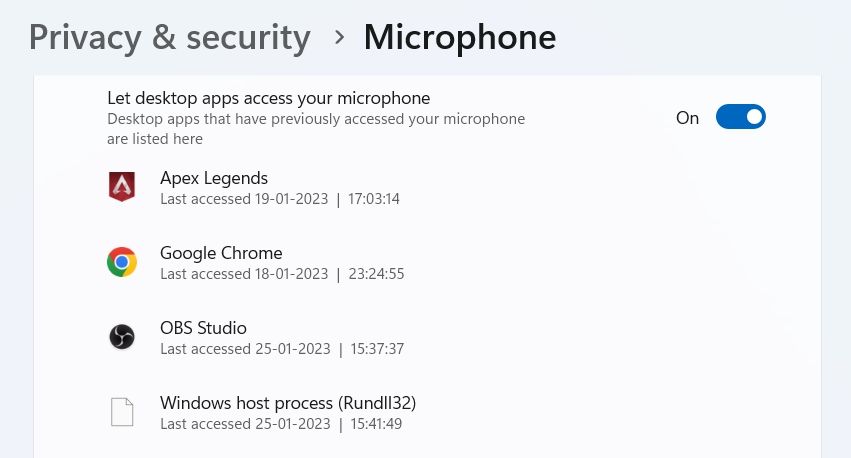Image resolution: width=851 pixels, height=458 pixels.
Task: Click the Apex Legends app icon
Action: click(122, 187)
